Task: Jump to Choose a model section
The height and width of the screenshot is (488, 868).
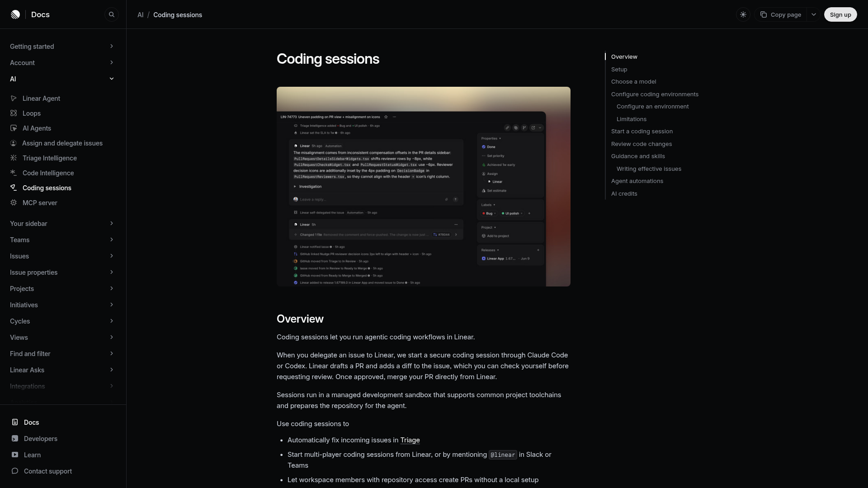Action: click(633, 81)
